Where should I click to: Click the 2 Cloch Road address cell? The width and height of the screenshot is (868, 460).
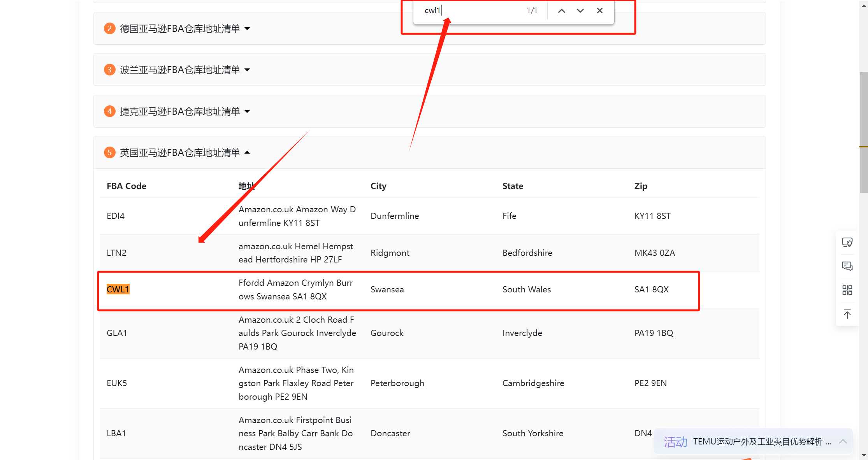coord(297,333)
